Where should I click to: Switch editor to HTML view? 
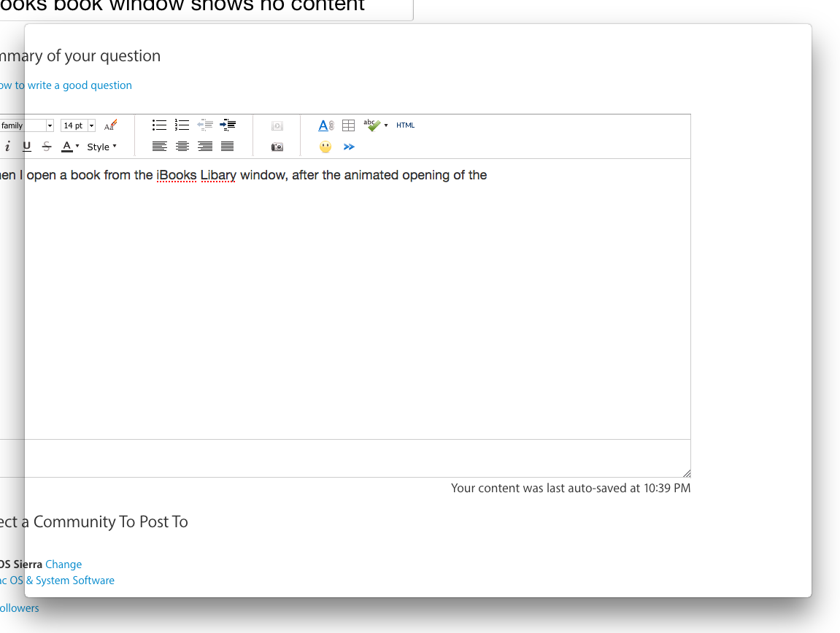[406, 125]
